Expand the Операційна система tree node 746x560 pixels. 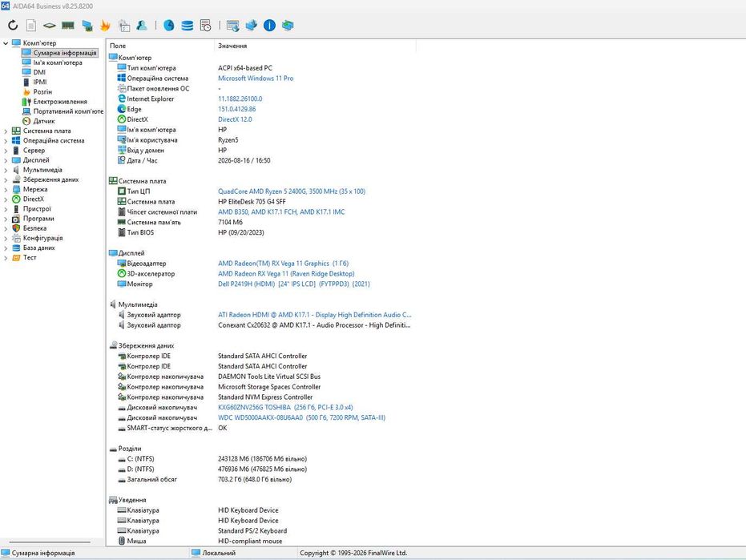click(x=6, y=140)
